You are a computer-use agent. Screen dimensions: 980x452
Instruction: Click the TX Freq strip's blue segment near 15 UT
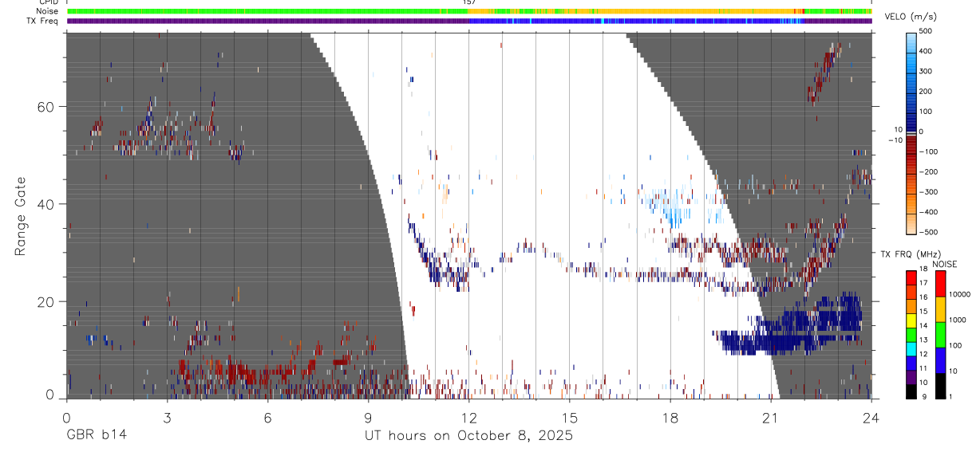[569, 21]
